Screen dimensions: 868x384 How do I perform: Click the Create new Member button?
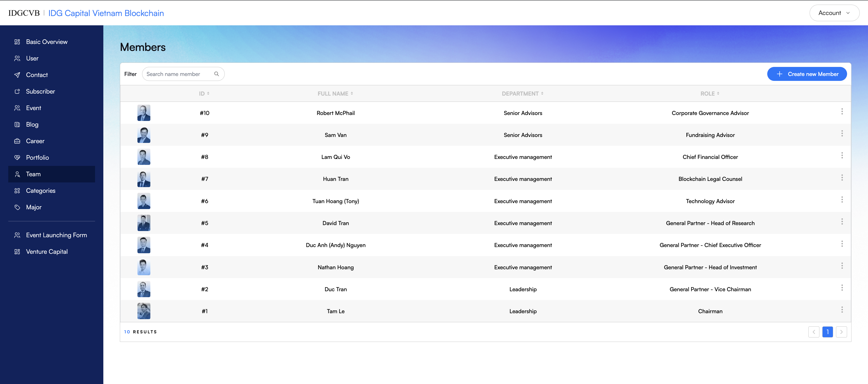(807, 74)
